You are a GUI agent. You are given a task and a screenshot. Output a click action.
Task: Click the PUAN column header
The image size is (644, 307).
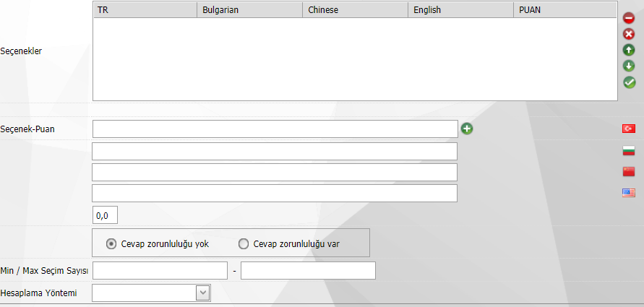click(565, 10)
